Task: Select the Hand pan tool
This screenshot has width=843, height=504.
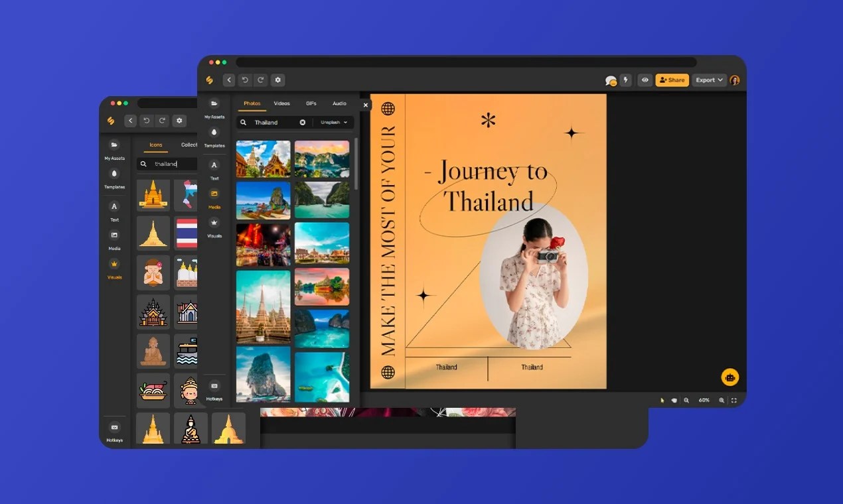Action: 675,400
